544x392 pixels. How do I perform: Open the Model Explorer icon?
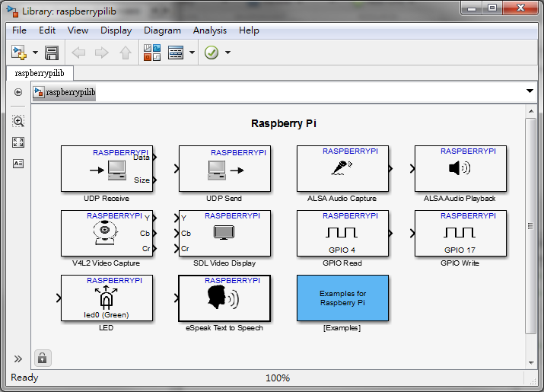[x=176, y=53]
